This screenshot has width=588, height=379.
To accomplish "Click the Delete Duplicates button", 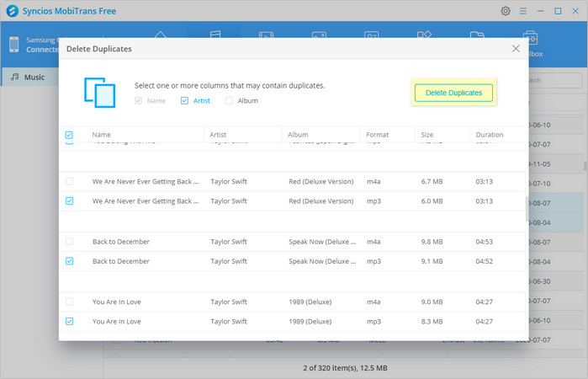I will click(x=453, y=93).
